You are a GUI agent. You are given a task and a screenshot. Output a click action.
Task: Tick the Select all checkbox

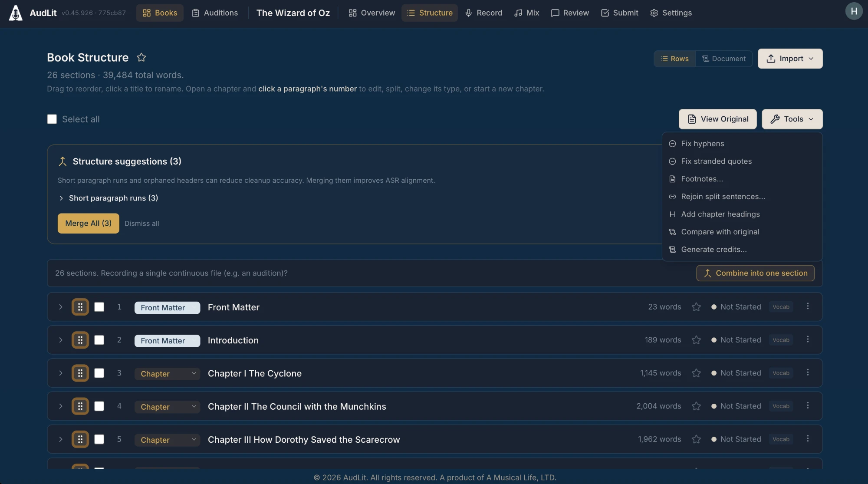pos(52,119)
